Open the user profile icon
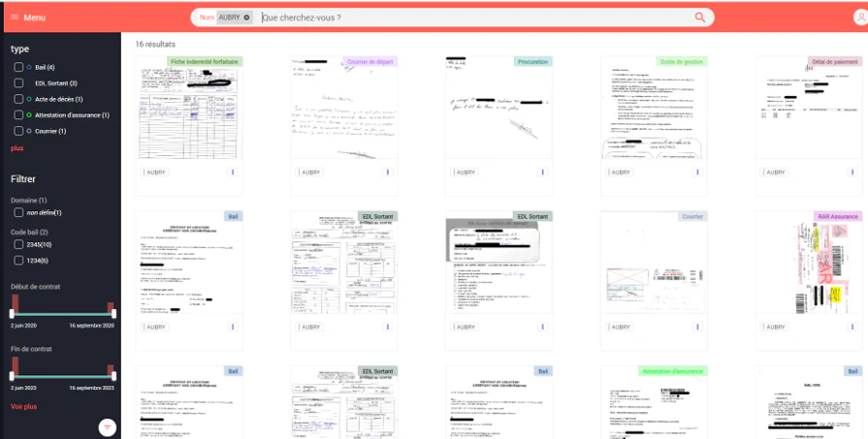The width and height of the screenshot is (868, 439). pos(861,17)
